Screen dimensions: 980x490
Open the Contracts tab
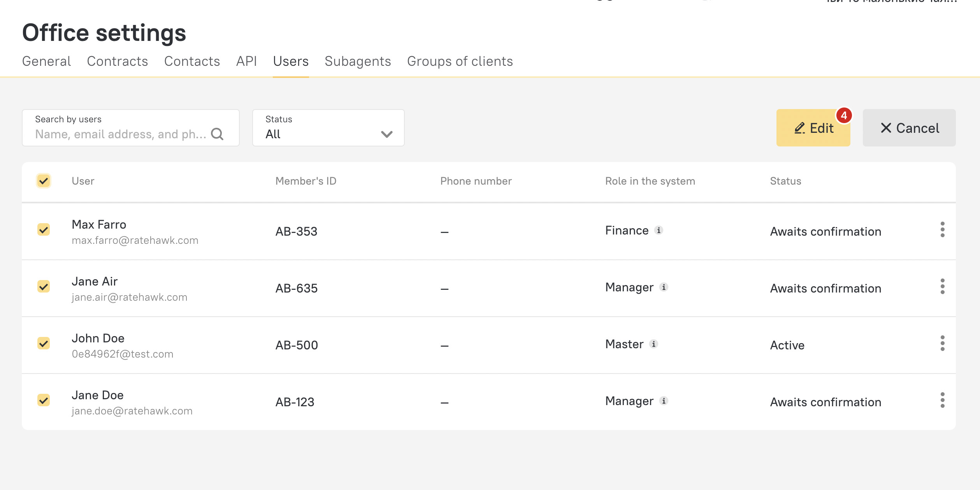pos(117,61)
